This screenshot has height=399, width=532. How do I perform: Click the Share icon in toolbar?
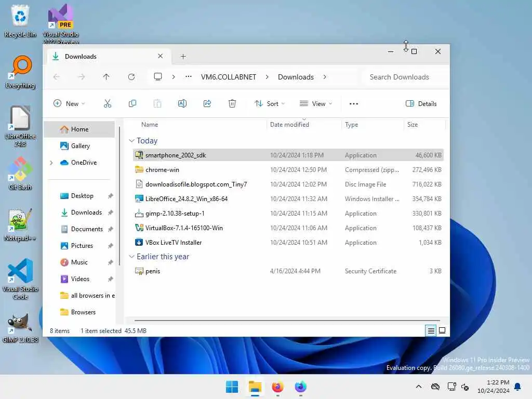(207, 103)
